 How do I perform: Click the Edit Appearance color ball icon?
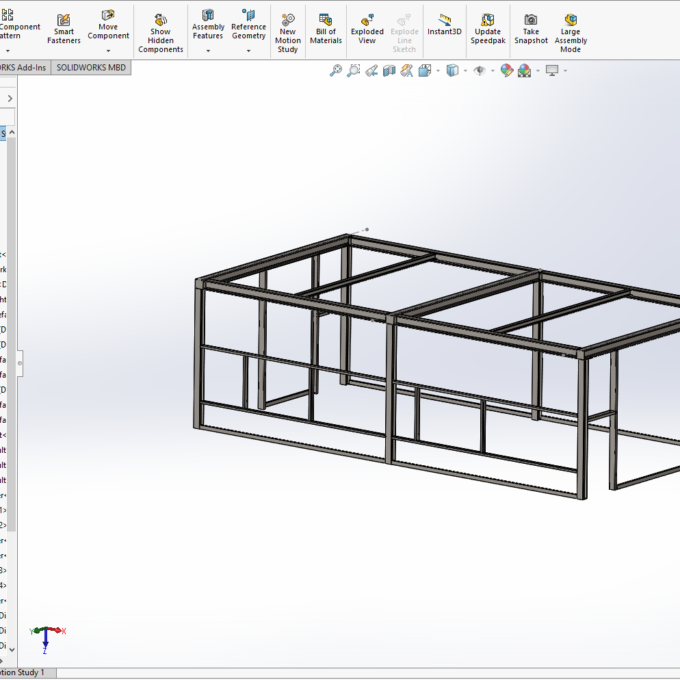click(x=506, y=71)
